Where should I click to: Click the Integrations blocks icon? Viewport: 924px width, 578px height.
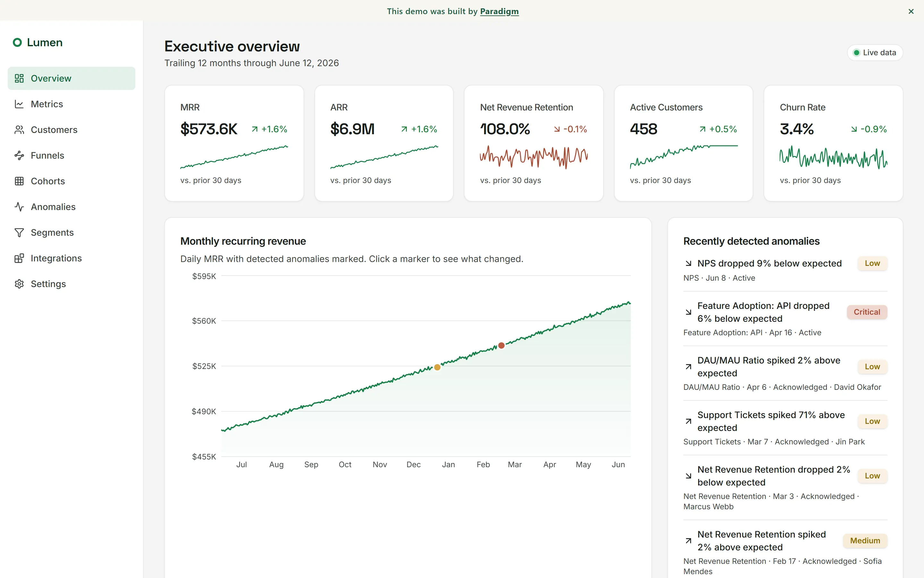point(19,258)
